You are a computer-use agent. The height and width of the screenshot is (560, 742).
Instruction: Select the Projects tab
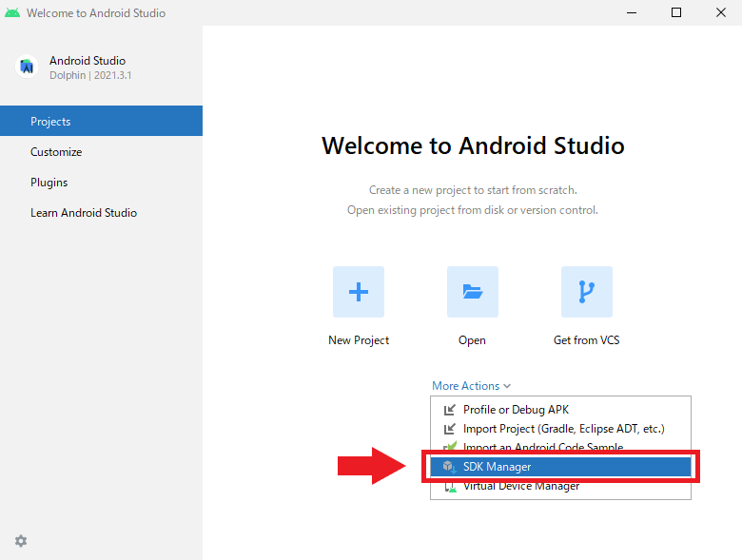(x=101, y=121)
